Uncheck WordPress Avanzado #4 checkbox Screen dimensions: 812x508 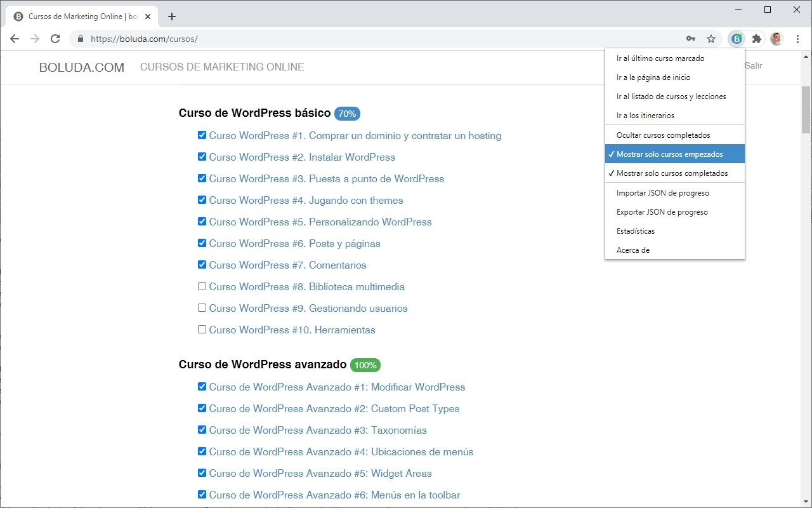coord(202,451)
